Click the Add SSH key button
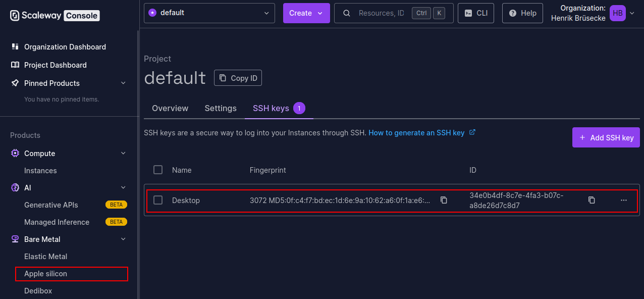Screen dimensions: 644x299 click(x=606, y=137)
